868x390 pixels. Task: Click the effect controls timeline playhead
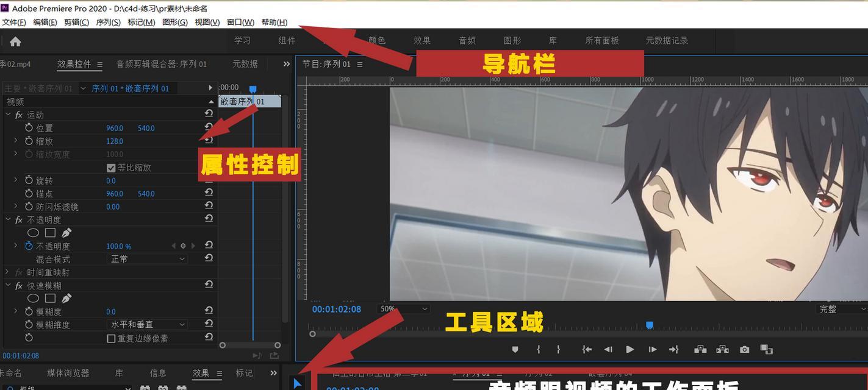(x=253, y=89)
